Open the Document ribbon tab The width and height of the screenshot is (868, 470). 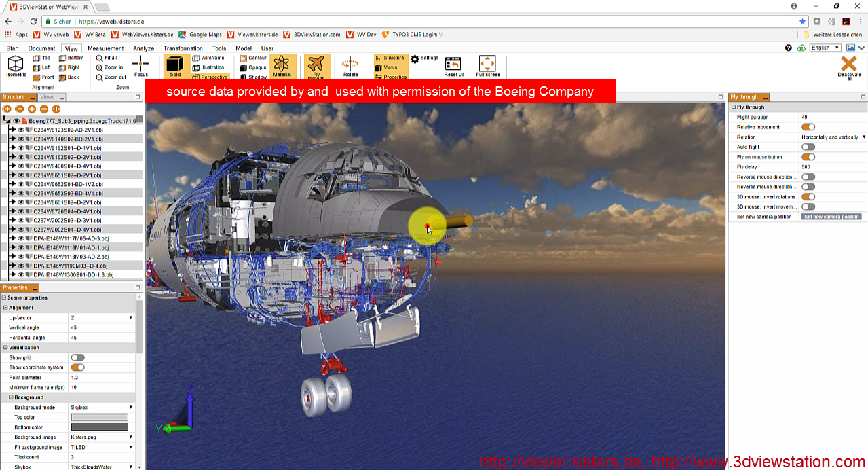(x=41, y=48)
